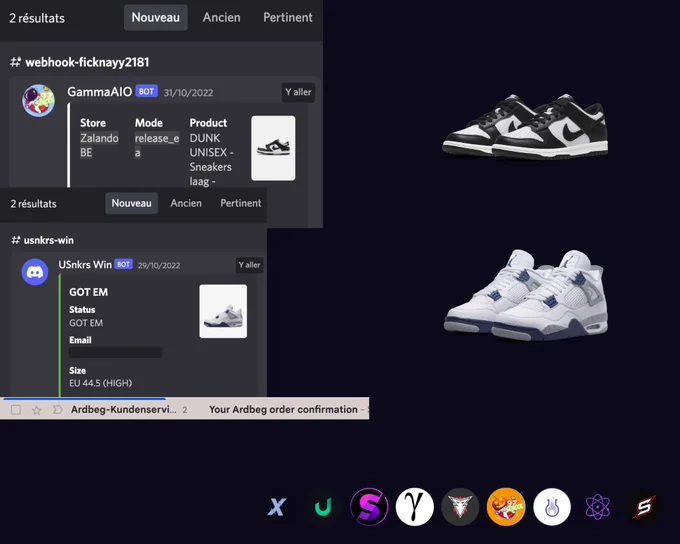Mark the Ardbeg email as important
This screenshot has height=544, width=680.
(x=57, y=410)
